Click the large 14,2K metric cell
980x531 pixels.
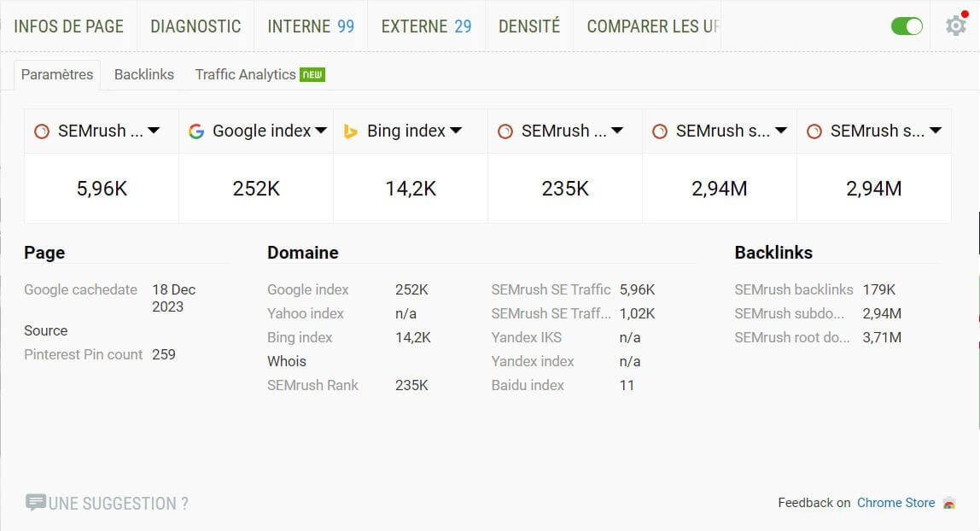(411, 188)
